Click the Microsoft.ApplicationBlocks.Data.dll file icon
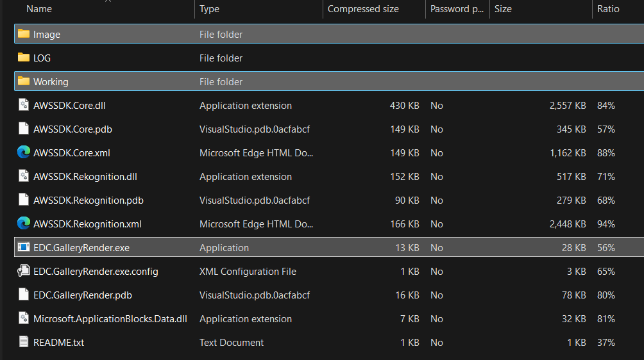The image size is (644, 360). pos(24,318)
